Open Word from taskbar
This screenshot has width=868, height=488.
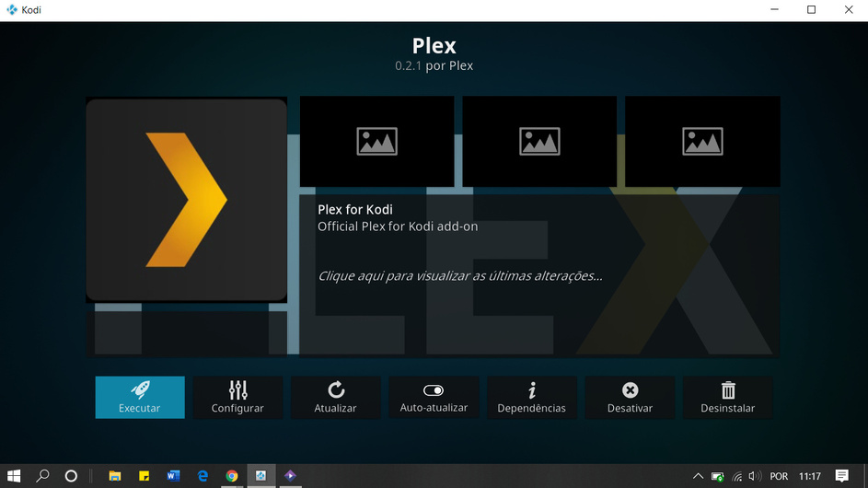tap(173, 476)
